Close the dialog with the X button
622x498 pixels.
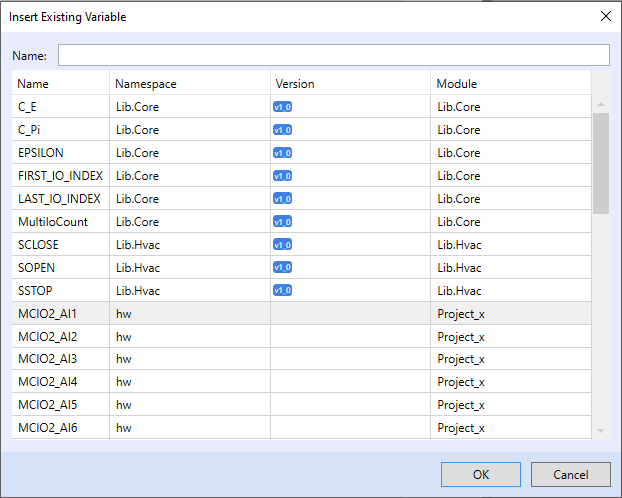pos(604,16)
